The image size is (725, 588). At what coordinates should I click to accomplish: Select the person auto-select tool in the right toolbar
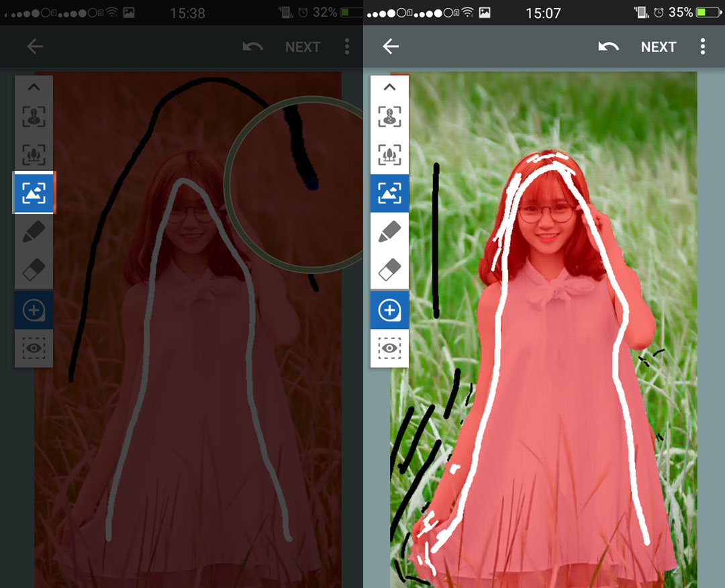(389, 116)
